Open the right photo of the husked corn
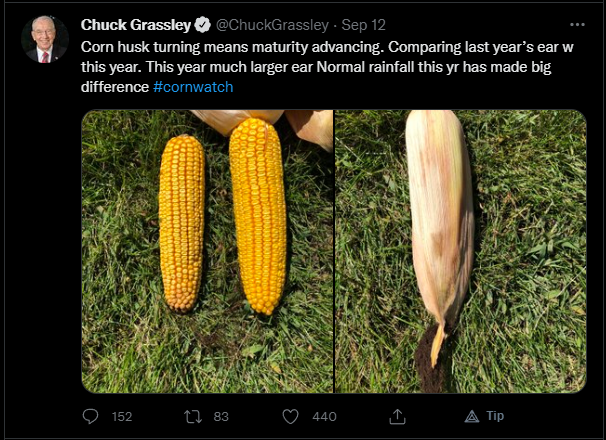The width and height of the screenshot is (606, 440). 461,250
